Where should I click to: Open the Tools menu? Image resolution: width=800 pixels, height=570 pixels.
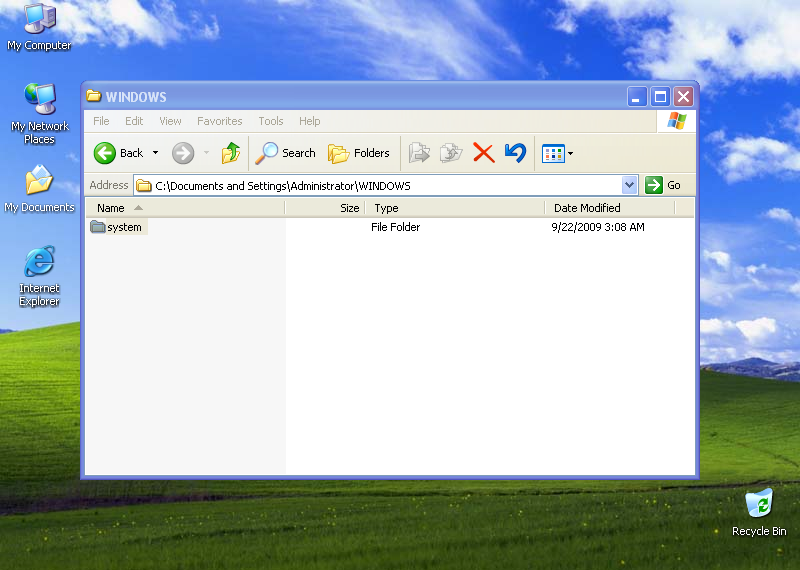point(271,121)
